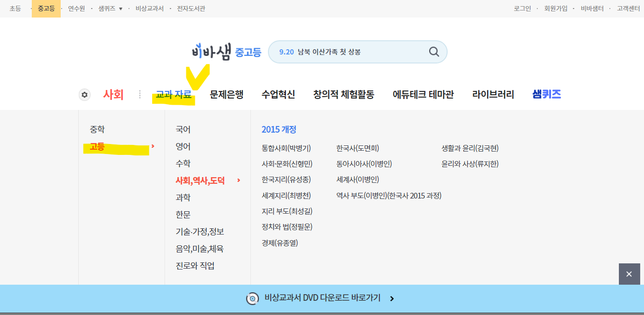Select 고등 school level
Image resolution: width=644 pixels, height=315 pixels.
point(97,147)
